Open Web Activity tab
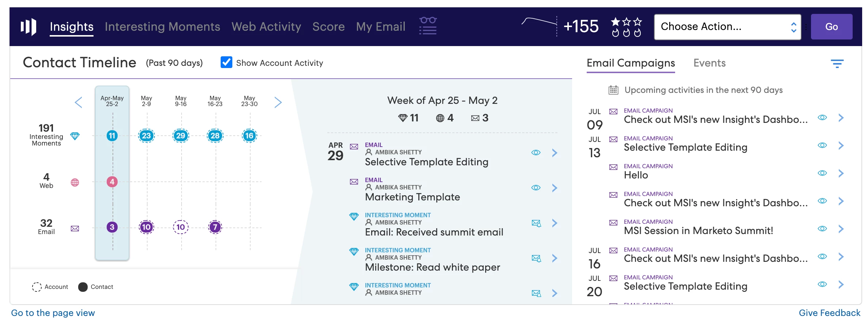This screenshot has width=868, height=324. 266,27
